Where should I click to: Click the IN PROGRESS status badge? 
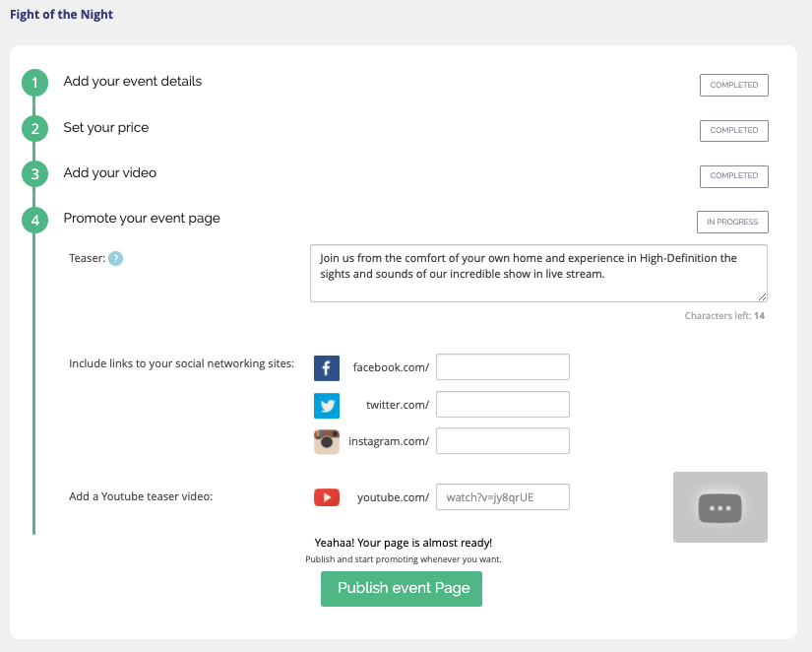pos(732,222)
